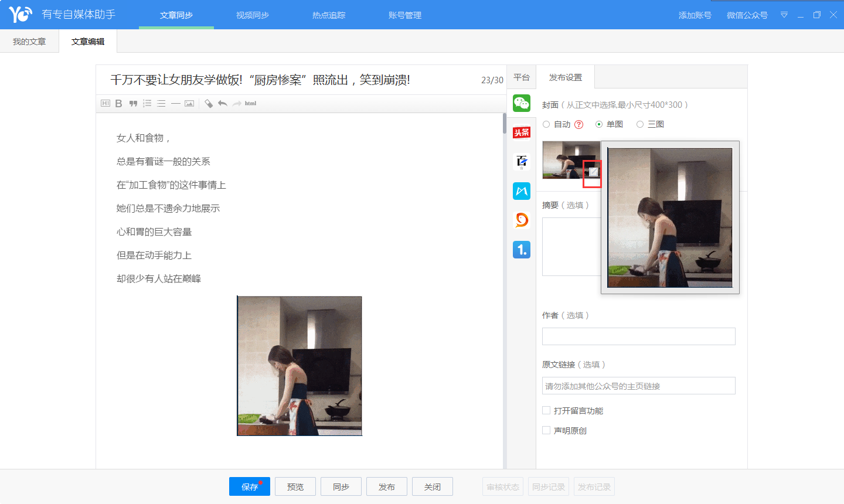844x504 pixels.
Task: Select the WeChat platform icon
Action: [x=521, y=103]
